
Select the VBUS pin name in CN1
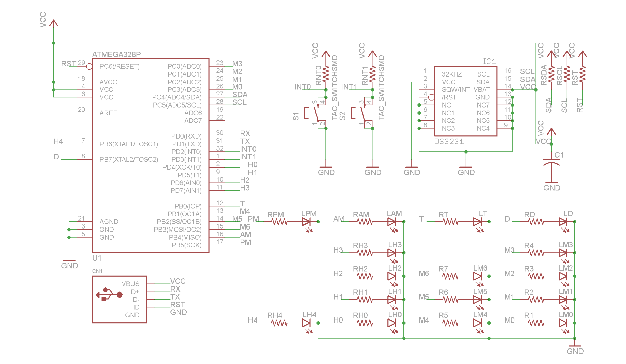click(130, 284)
